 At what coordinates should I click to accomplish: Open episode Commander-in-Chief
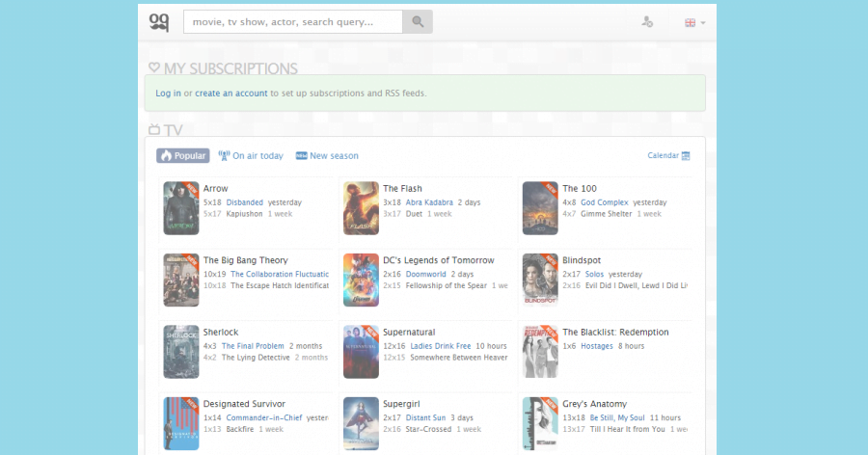point(264,418)
